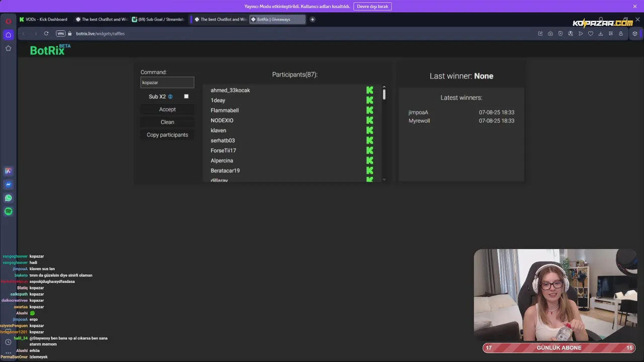This screenshot has height=362, width=644.
Task: Click the GÜNLÜK ABONE goal bar
Action: pyautogui.click(x=559, y=348)
